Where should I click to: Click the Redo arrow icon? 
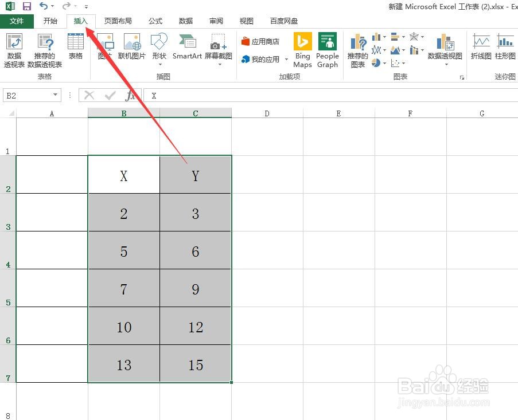pos(67,6)
